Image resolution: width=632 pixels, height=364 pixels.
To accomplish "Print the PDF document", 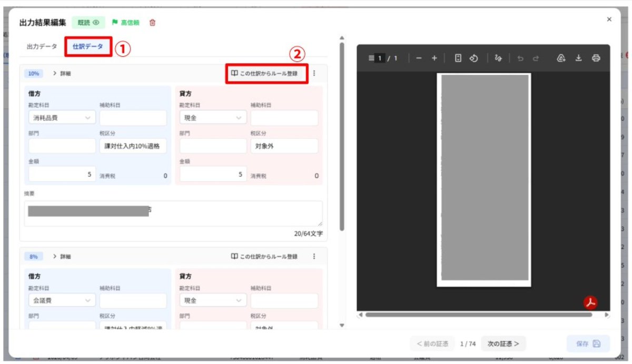I will (x=596, y=58).
